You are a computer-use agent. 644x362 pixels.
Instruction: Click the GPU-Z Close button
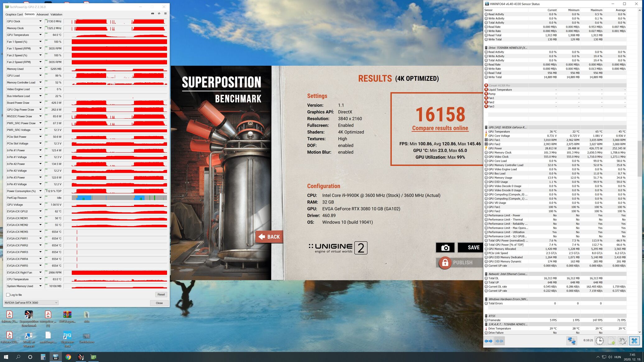click(159, 303)
